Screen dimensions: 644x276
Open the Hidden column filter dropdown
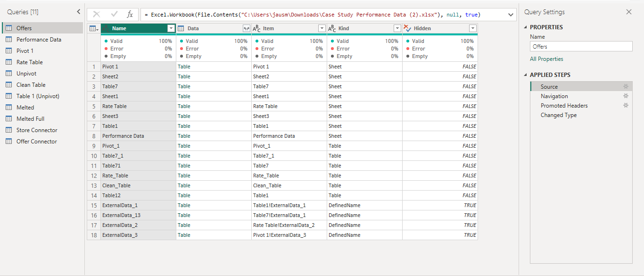coord(472,29)
